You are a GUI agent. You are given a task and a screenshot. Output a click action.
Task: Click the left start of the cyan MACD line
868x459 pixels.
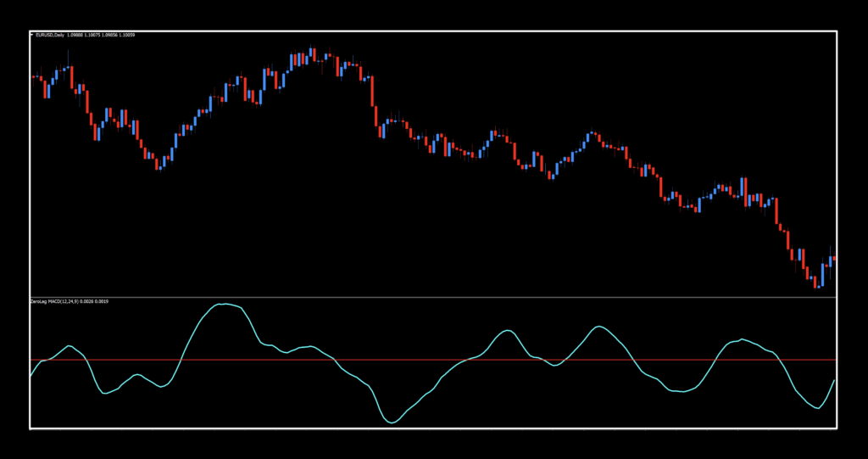pos(31,376)
